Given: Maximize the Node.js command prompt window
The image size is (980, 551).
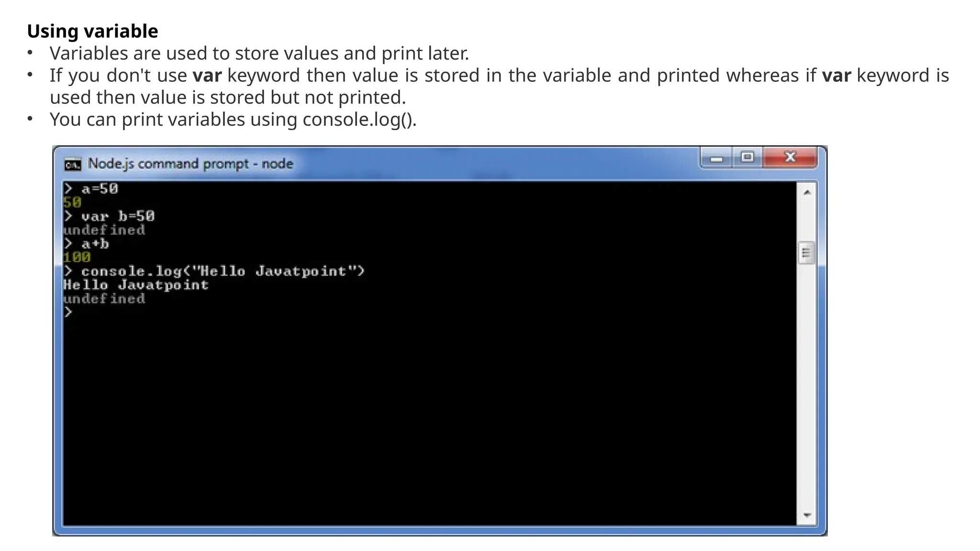Looking at the screenshot, I should (747, 157).
